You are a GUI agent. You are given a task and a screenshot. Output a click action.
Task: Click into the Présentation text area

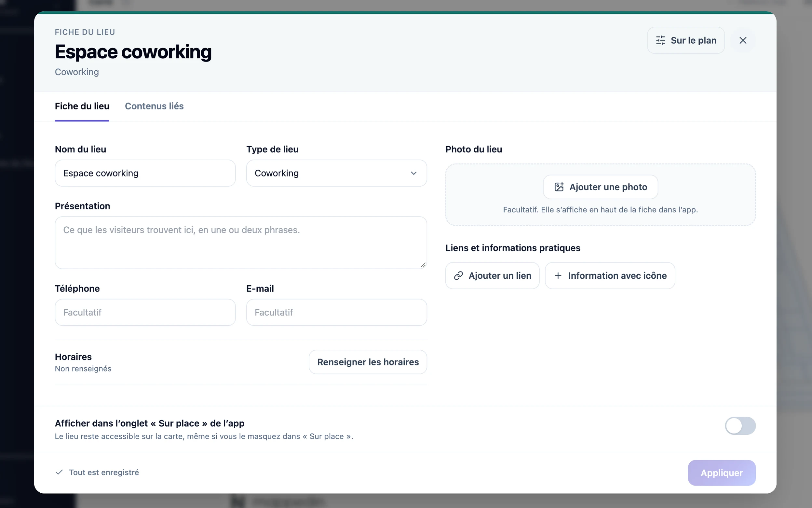coord(241,243)
